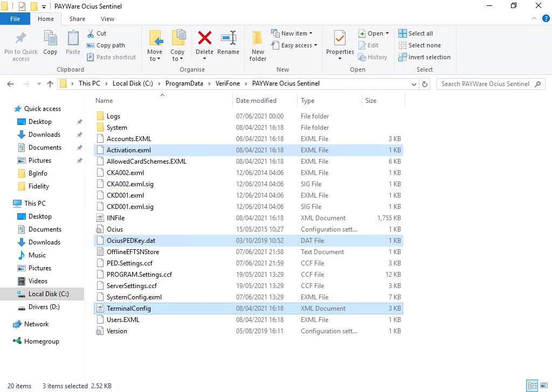Expand the address bar history dropdown
Viewport: 552px width, 392px height.
pos(413,84)
